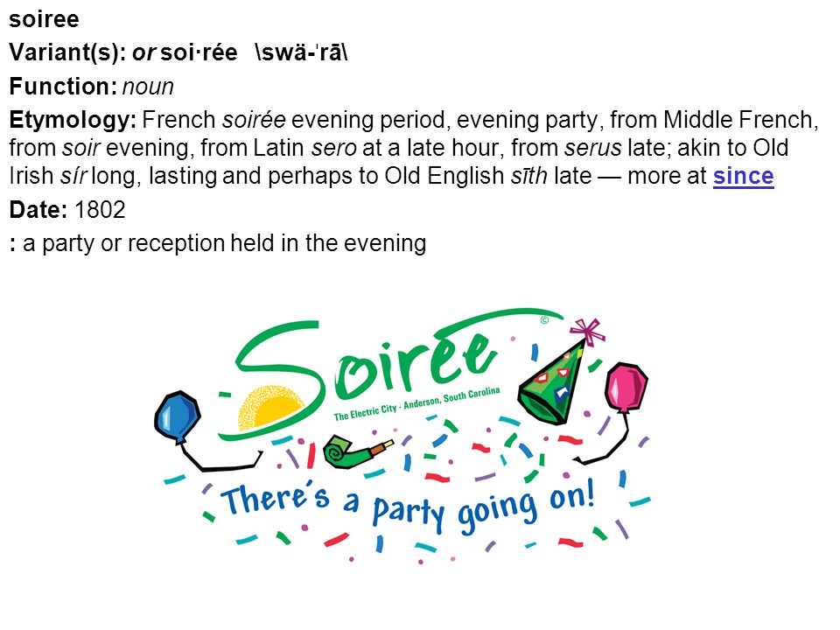Click the year 1802
The width and height of the screenshot is (840, 630).
(100, 209)
